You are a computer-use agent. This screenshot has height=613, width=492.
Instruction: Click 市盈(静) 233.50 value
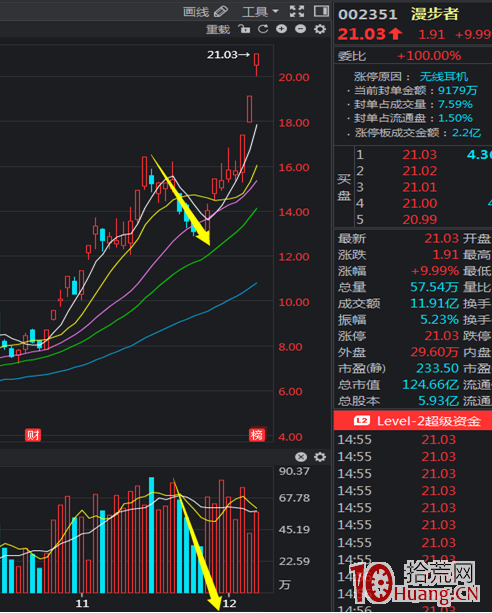[x=437, y=368]
